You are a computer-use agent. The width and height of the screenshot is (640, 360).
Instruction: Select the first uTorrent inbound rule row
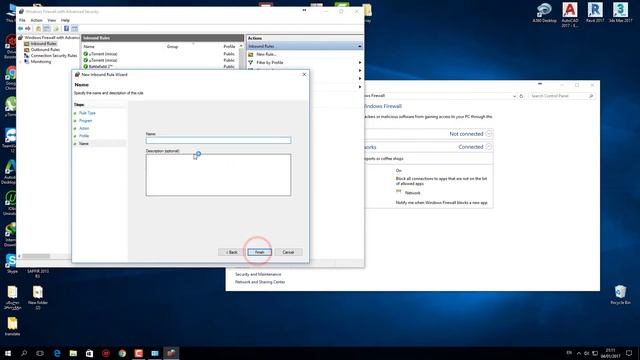(159, 54)
